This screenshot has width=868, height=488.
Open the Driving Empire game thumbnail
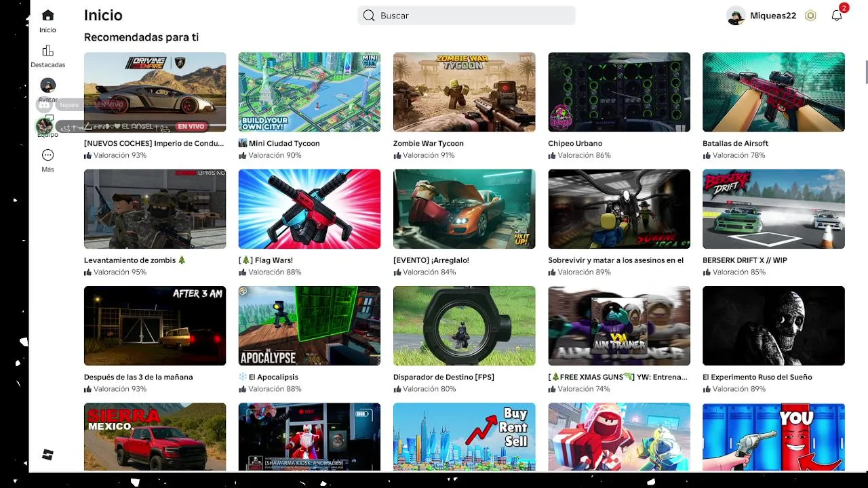[155, 92]
